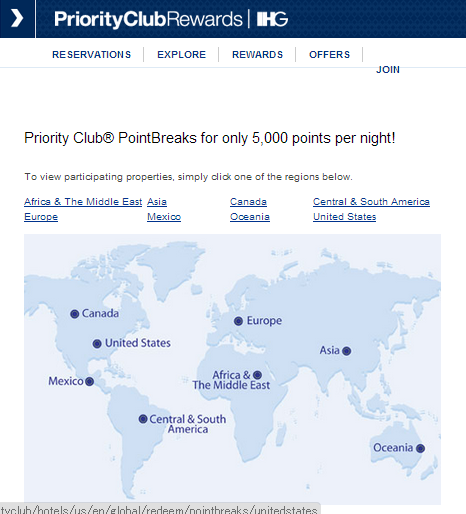Image resolution: width=466 pixels, height=514 pixels.
Task: Click the Priority Club Rewards logo
Action: (x=148, y=19)
